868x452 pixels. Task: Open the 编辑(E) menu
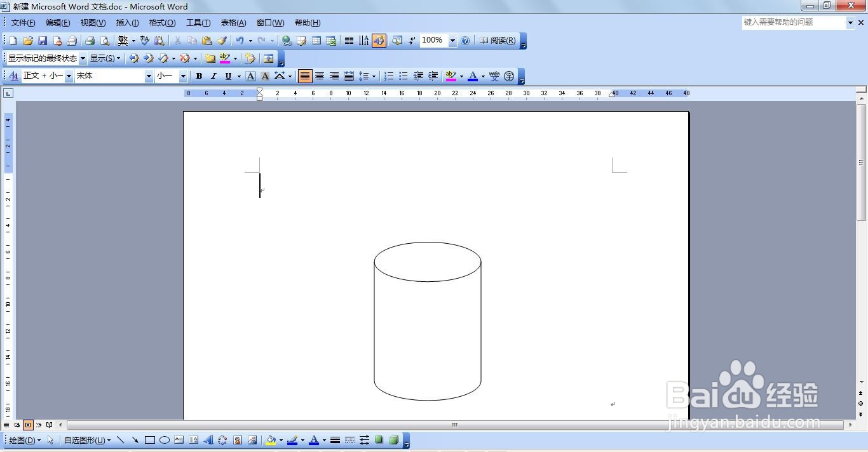pyautogui.click(x=58, y=23)
